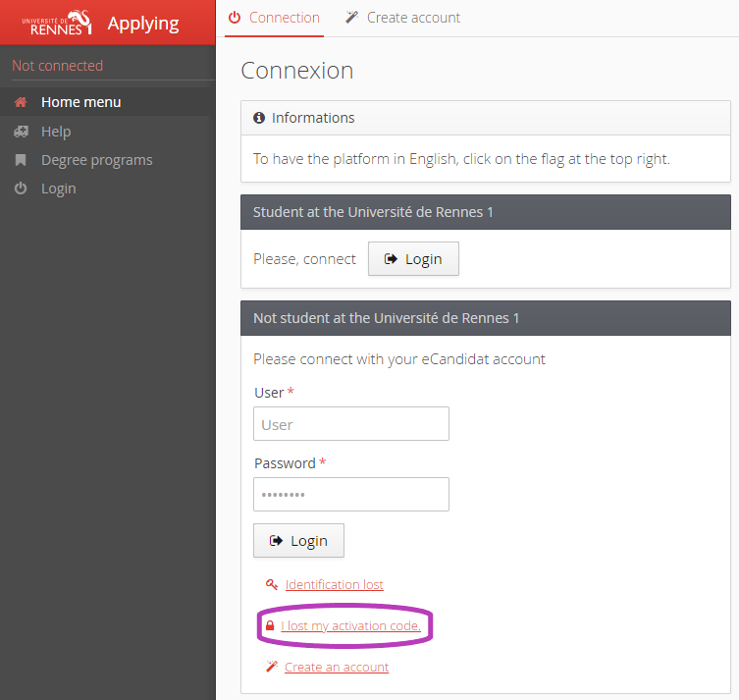Click the red padlock icon for activation code
This screenshot has width=739, height=700.
click(x=270, y=625)
